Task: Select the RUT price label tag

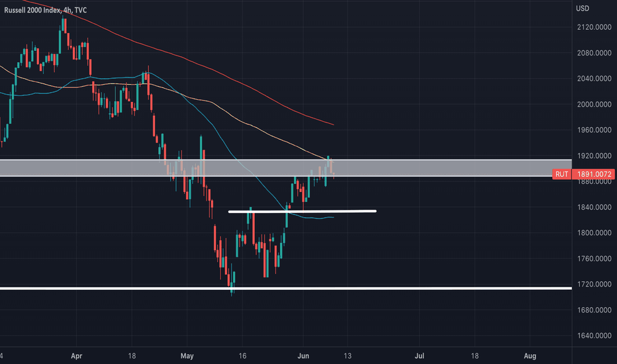Action: [x=561, y=174]
